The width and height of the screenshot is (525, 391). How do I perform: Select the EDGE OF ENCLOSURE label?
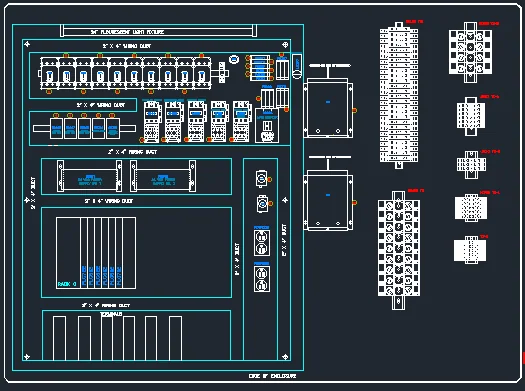pos(272,376)
